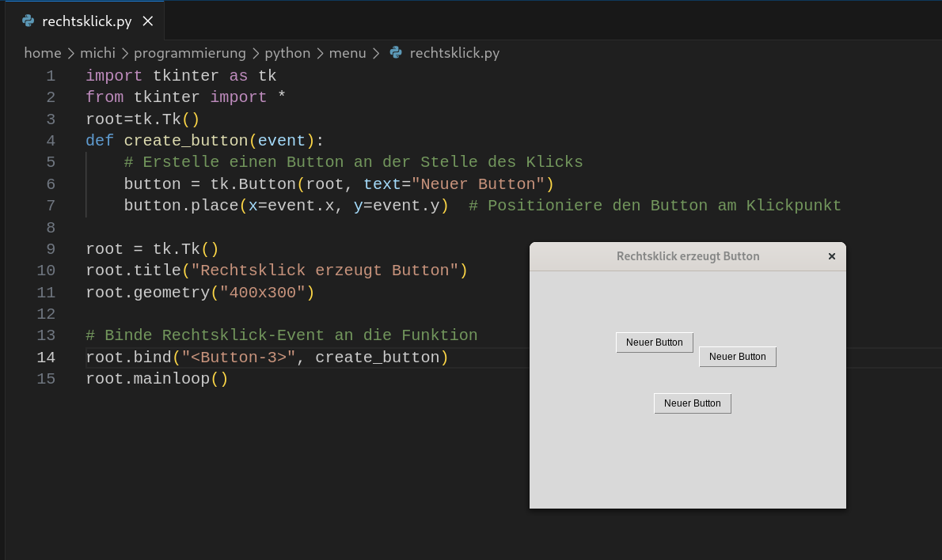Open the michi breadcrumb segment
Screen dimensions: 942x560
pos(97,53)
